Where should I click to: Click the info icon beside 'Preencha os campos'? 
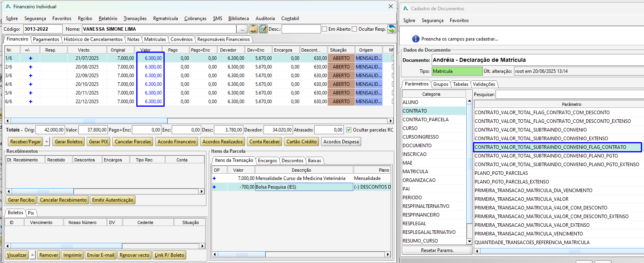point(416,39)
